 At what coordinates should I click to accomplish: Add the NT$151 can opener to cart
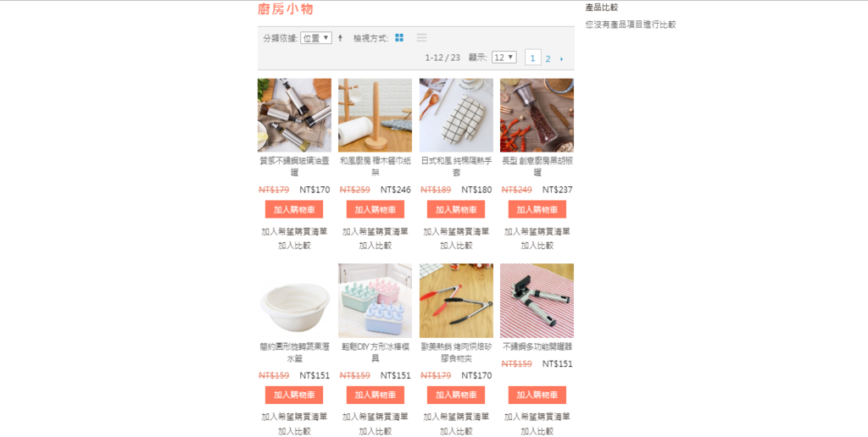[537, 395]
